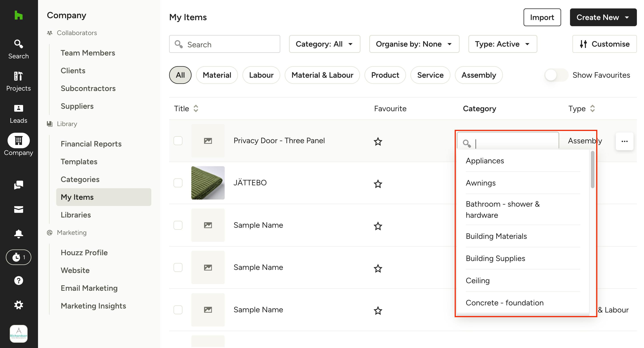644x348 pixels.
Task: Click the category list scrollbar
Action: (592, 170)
